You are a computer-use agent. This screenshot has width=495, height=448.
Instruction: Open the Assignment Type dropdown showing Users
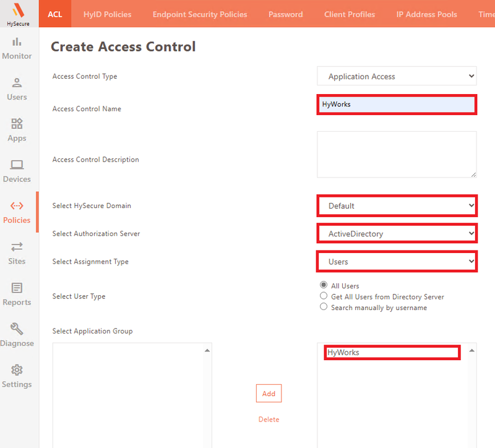point(397,261)
